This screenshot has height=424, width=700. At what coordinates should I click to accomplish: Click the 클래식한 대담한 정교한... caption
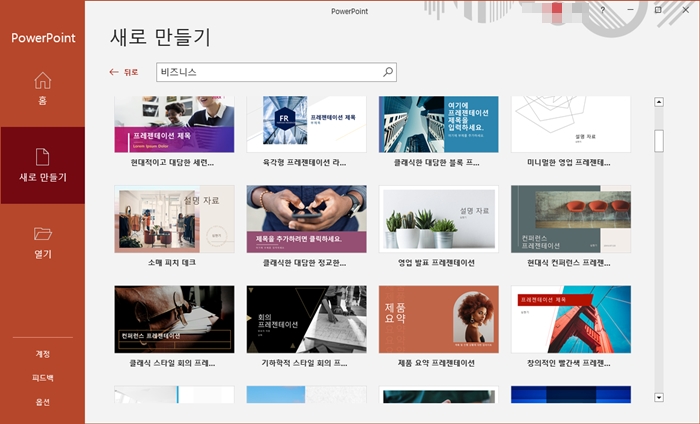[x=304, y=263]
